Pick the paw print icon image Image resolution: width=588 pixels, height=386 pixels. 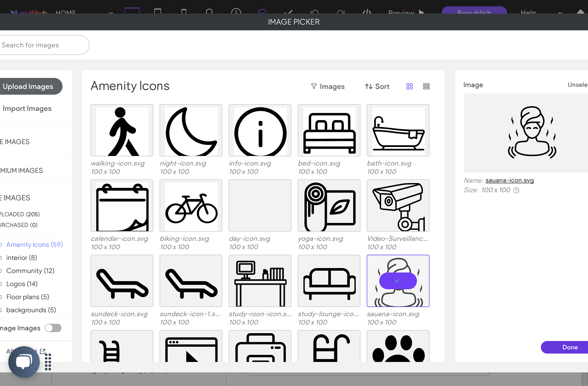pyautogui.click(x=398, y=346)
